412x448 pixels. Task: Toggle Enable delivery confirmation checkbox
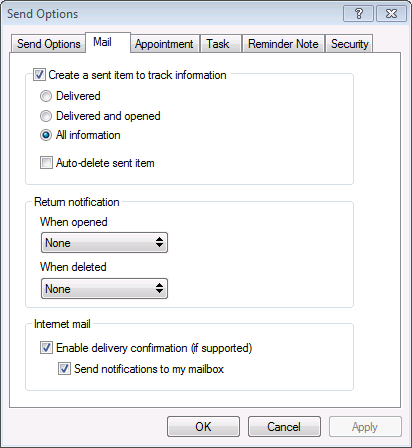click(46, 348)
